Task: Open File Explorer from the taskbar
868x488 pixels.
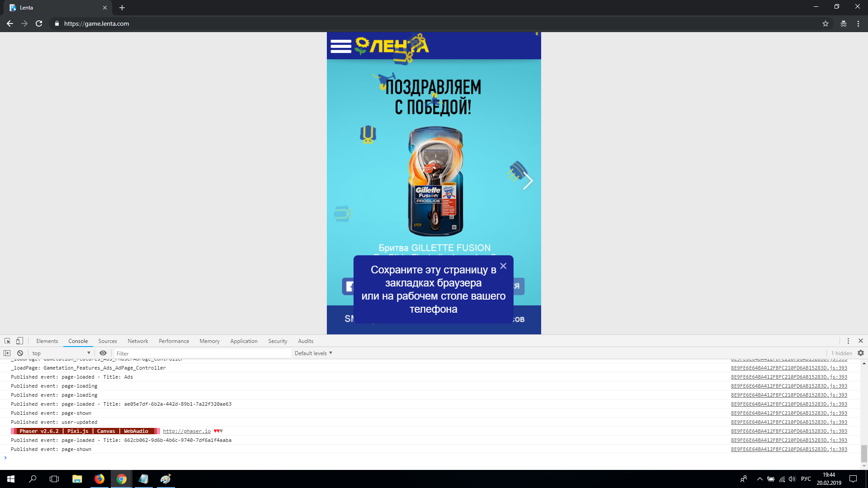Action: pyautogui.click(x=77, y=479)
